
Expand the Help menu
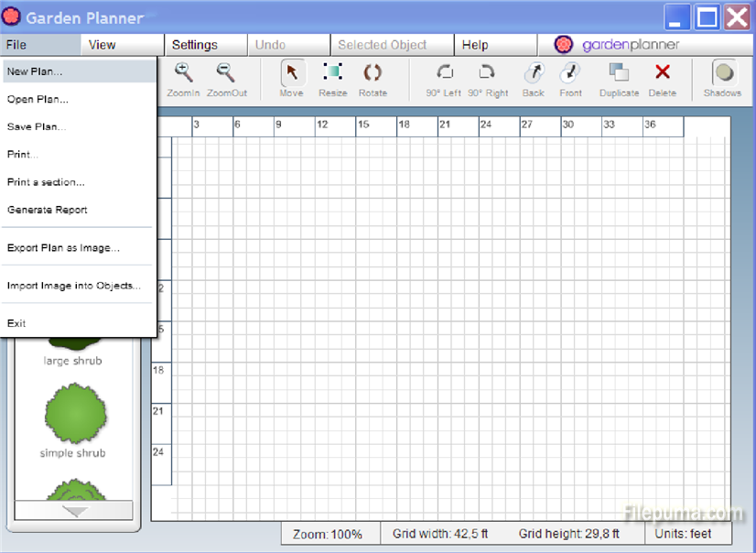click(475, 45)
